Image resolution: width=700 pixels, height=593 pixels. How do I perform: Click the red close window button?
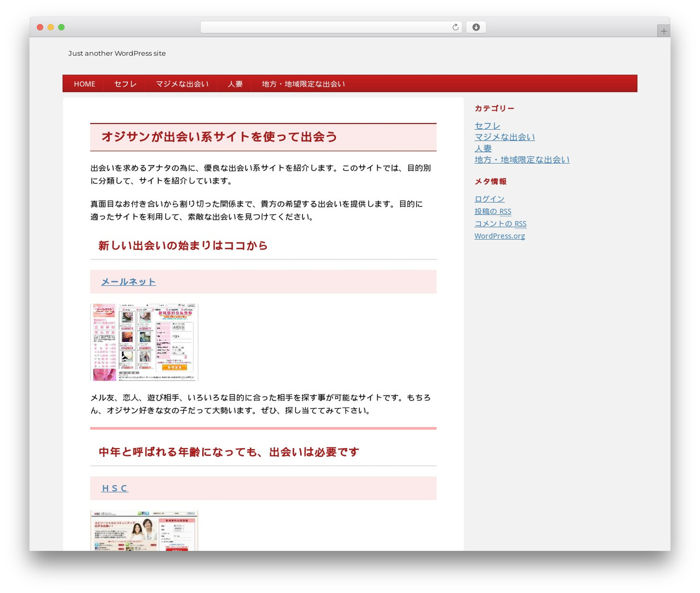(x=40, y=27)
